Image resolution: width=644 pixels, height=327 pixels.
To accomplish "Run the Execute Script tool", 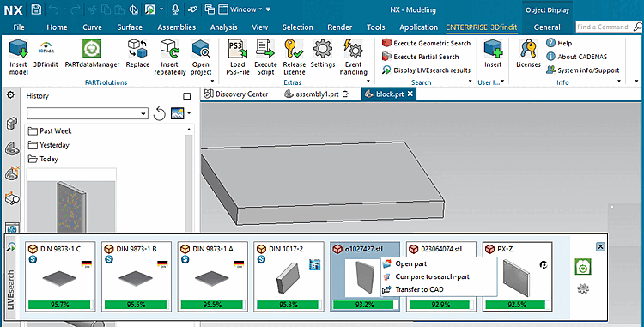I will tap(265, 58).
